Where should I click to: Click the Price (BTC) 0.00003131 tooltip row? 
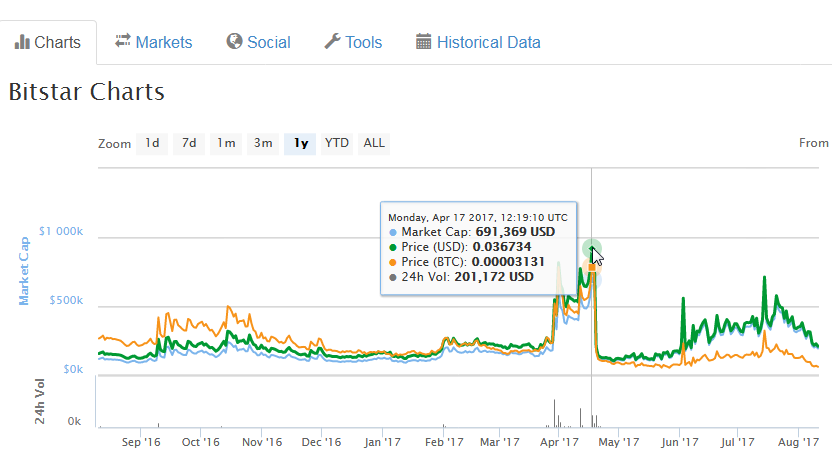click(x=466, y=262)
